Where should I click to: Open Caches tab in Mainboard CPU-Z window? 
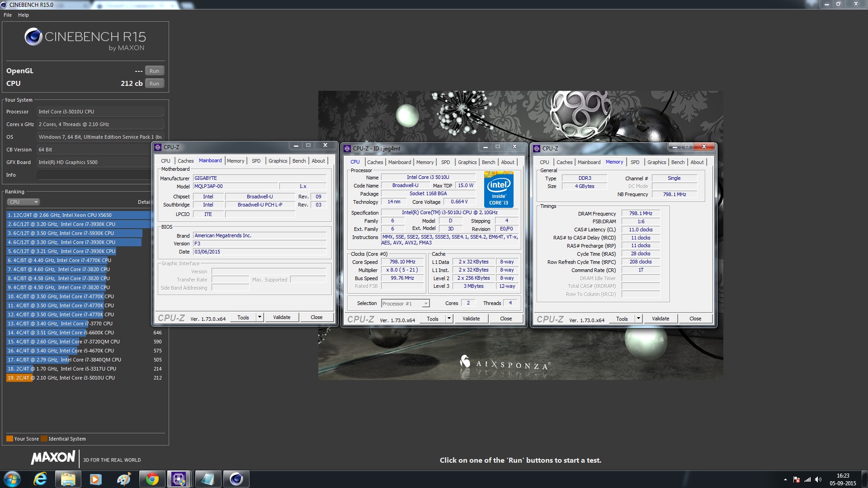[x=185, y=161]
